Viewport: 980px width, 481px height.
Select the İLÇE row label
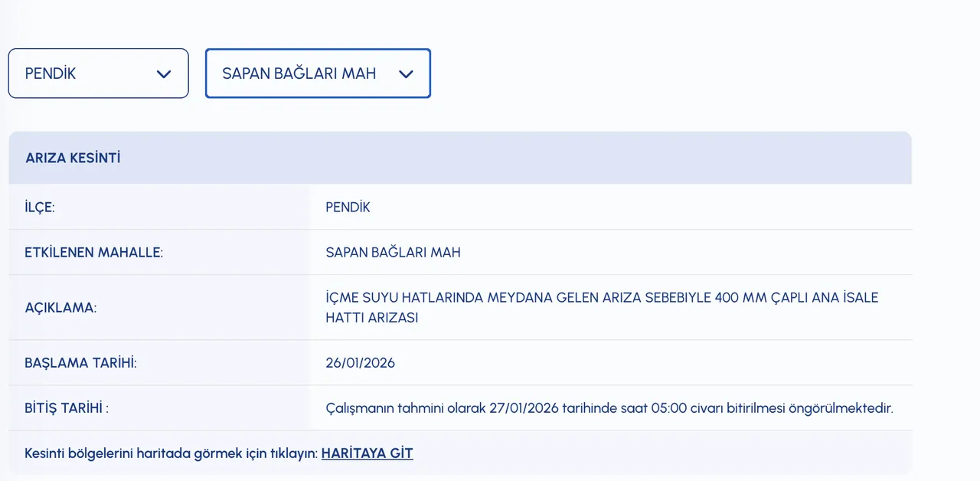40,207
